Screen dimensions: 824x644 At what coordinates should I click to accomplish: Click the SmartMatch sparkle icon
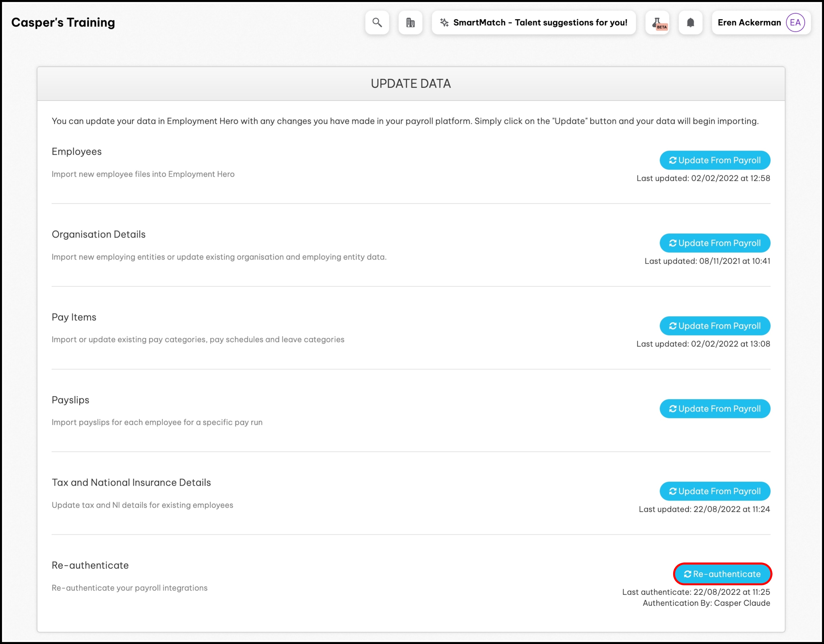point(444,22)
